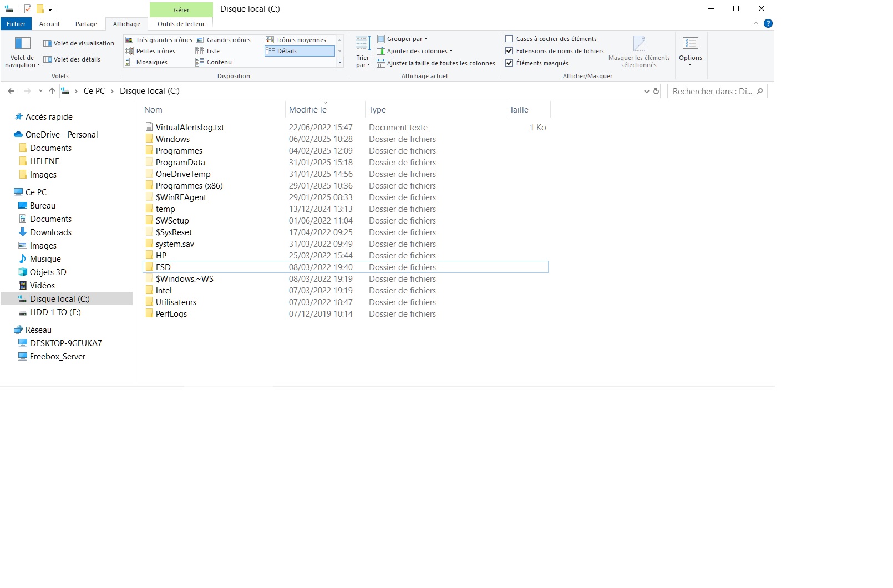The height and width of the screenshot is (588, 893).
Task: Open the Quick Access Toolbar customize arrow
Action: tap(50, 9)
